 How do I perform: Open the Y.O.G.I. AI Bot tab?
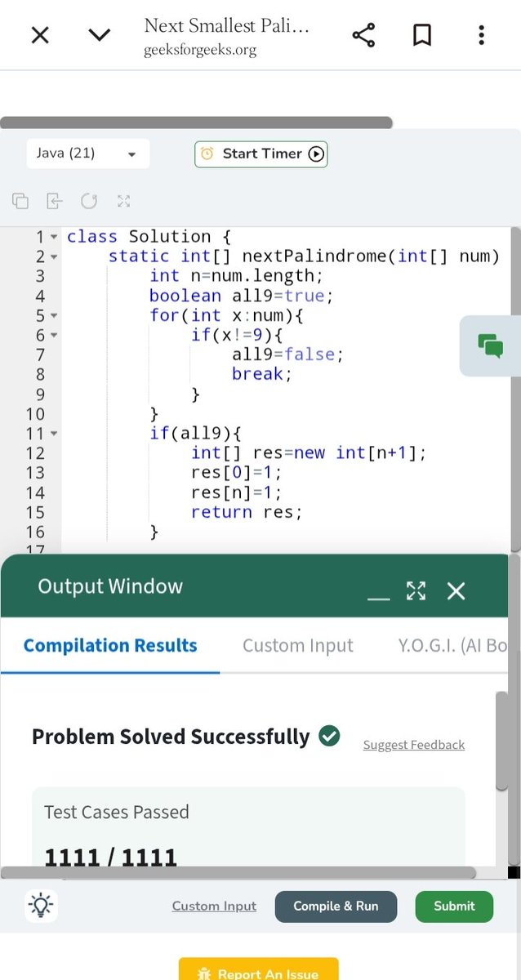click(x=452, y=645)
